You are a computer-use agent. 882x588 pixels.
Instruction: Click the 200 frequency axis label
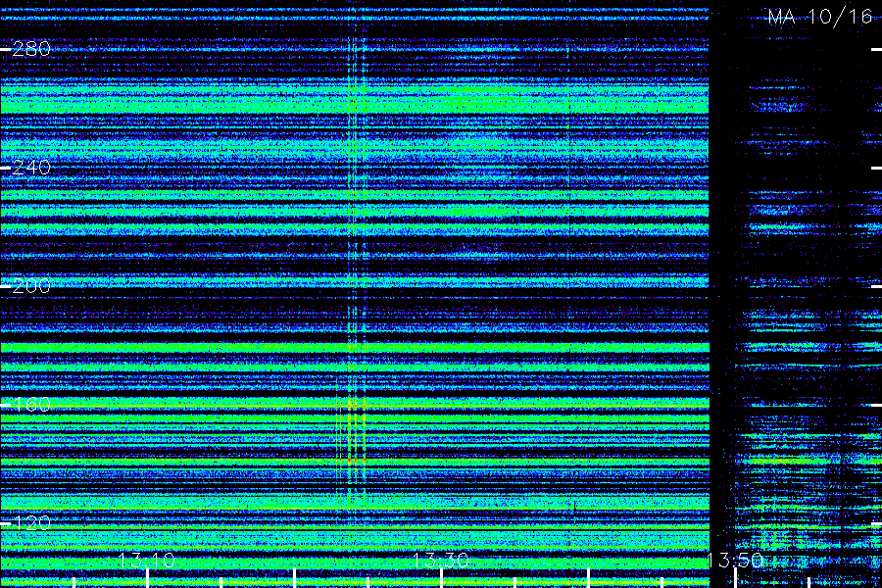click(x=31, y=286)
